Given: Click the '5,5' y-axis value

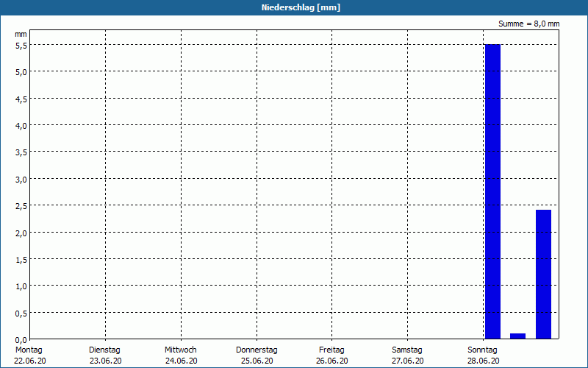Looking at the screenshot, I should pyautogui.click(x=21, y=45).
